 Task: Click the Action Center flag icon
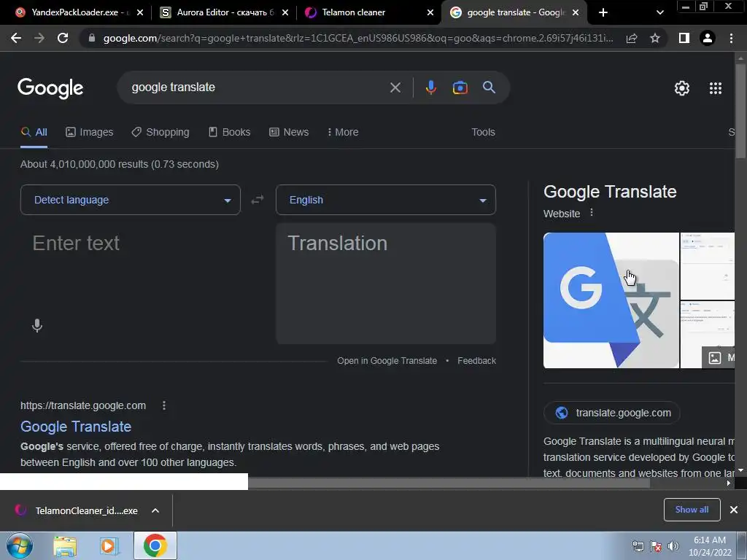(x=656, y=546)
